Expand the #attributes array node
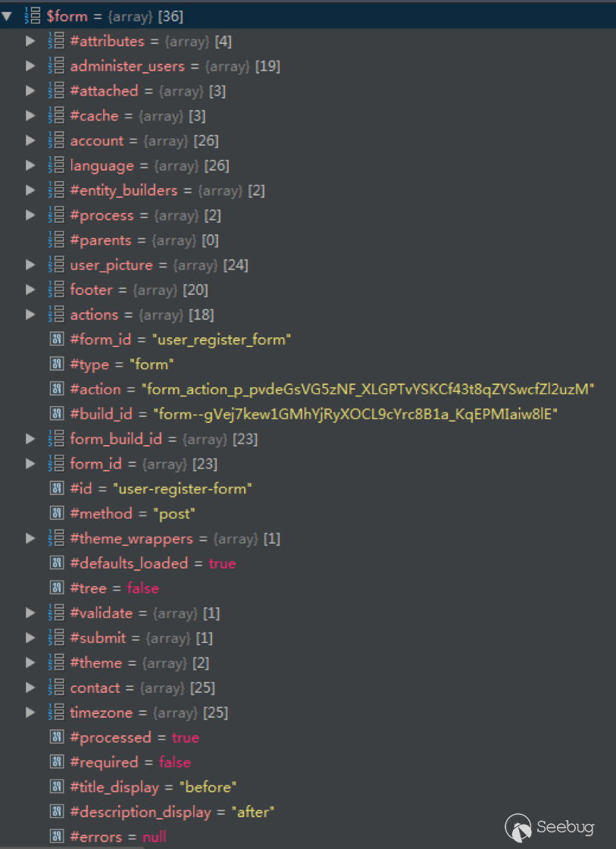The width and height of the screenshot is (616, 849). click(x=30, y=41)
